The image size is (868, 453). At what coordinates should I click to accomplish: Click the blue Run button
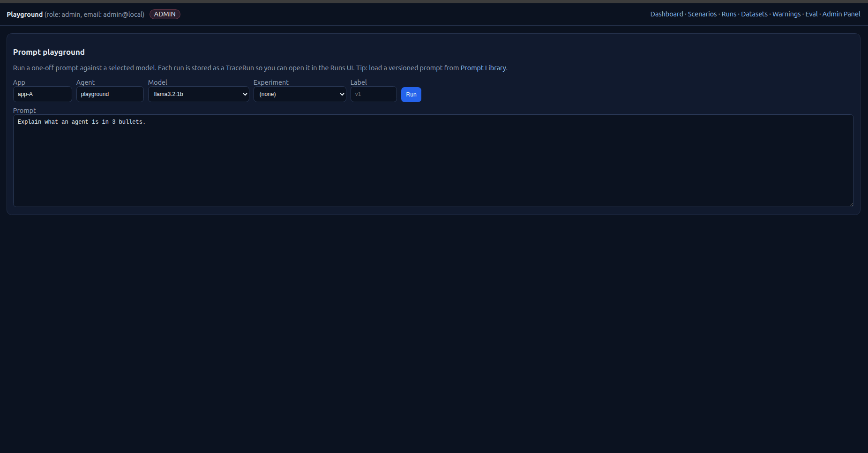tap(411, 95)
